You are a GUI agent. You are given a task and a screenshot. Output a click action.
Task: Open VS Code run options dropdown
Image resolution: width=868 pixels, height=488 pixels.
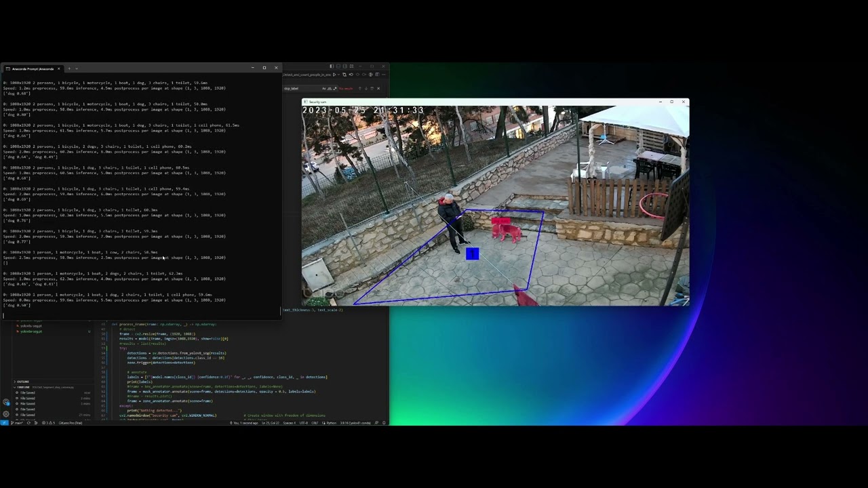point(339,75)
